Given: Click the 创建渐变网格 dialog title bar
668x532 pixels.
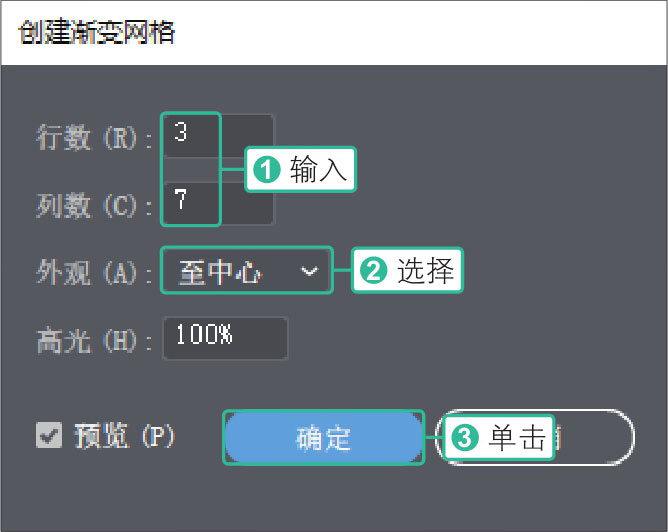Looking at the screenshot, I should pyautogui.click(x=334, y=33).
